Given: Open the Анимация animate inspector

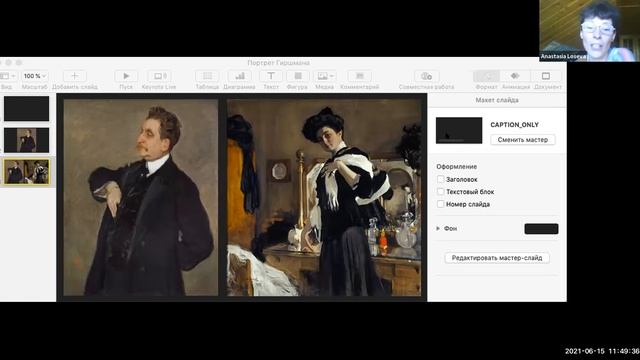Looking at the screenshot, I should click(515, 76).
